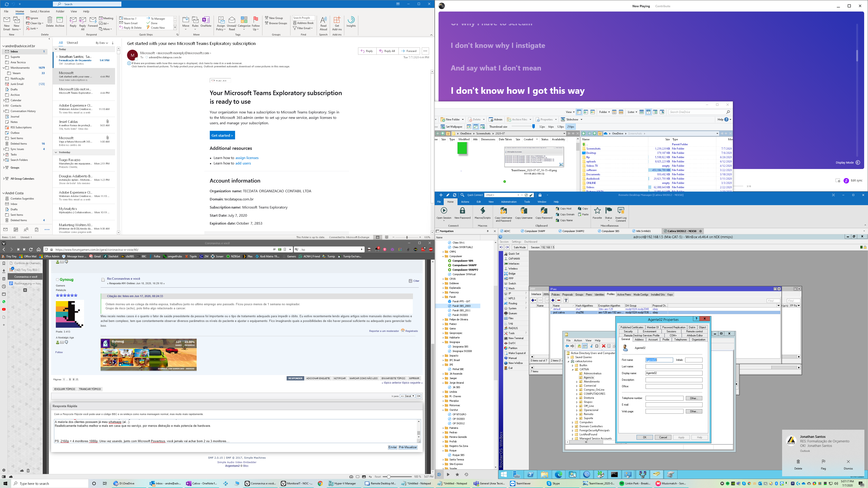Click Admin button in Directory Opus toolbar
This screenshot has width=868, height=488.
coord(495,120)
